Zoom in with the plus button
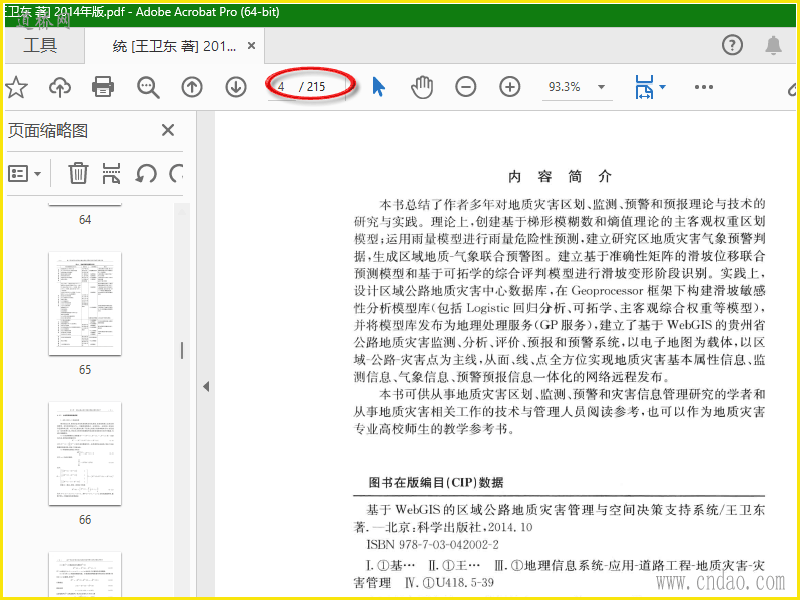Viewport: 800px width, 600px height. pos(510,87)
